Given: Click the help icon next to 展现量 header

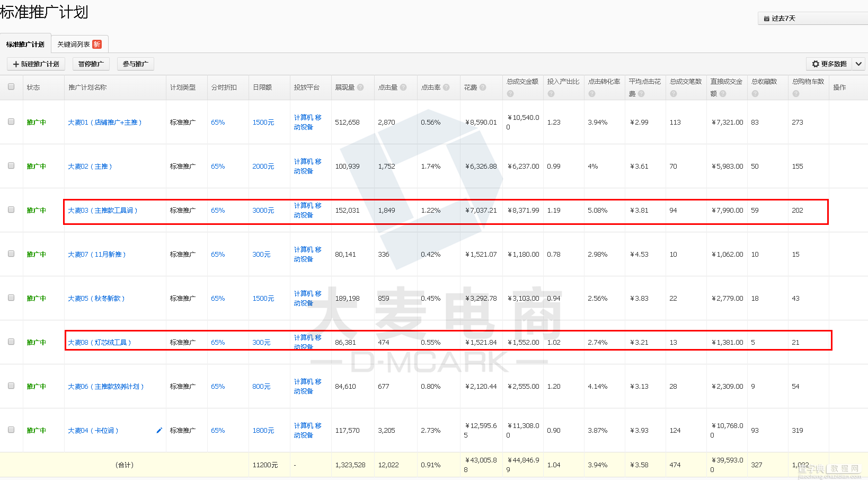Looking at the screenshot, I should [x=360, y=88].
